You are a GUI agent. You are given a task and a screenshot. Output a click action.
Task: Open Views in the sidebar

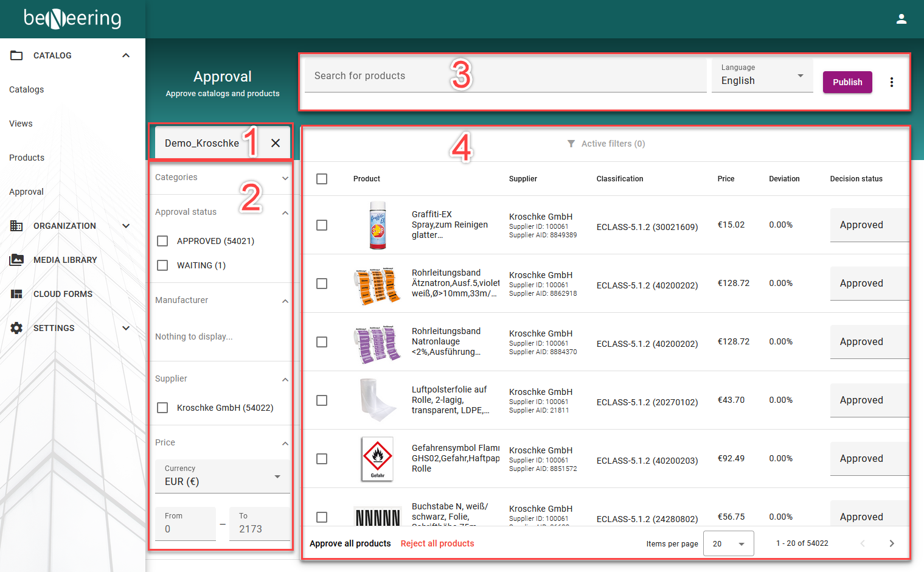click(x=21, y=124)
